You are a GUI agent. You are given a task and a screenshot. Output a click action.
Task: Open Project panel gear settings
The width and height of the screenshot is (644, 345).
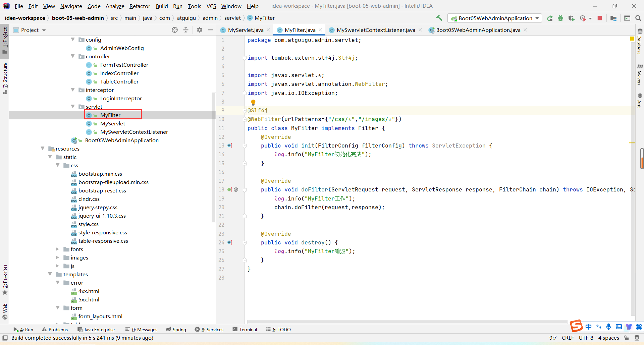point(200,30)
